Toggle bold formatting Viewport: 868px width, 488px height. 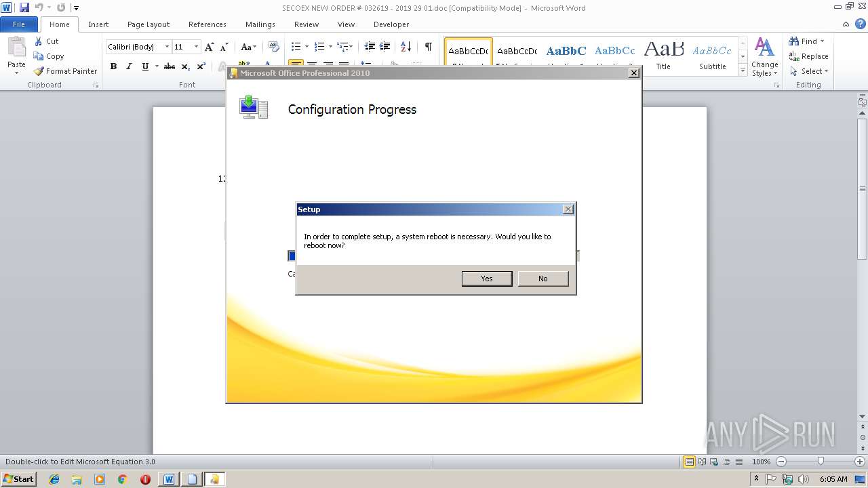coord(113,66)
